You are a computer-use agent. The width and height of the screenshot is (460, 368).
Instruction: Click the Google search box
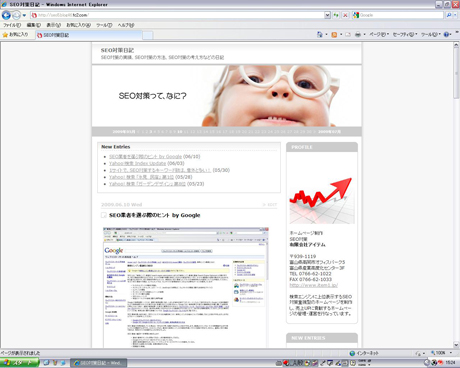tap(398, 15)
